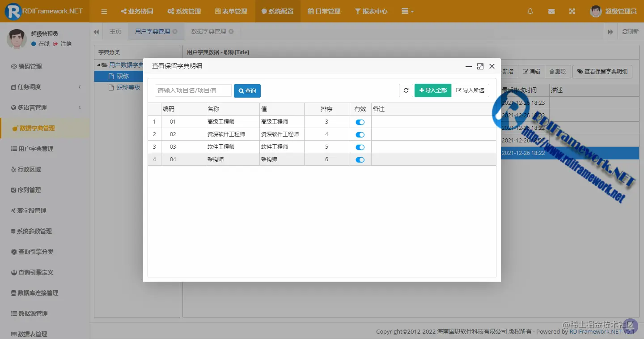Click the 刷新 refresh icon top right

click(x=631, y=31)
